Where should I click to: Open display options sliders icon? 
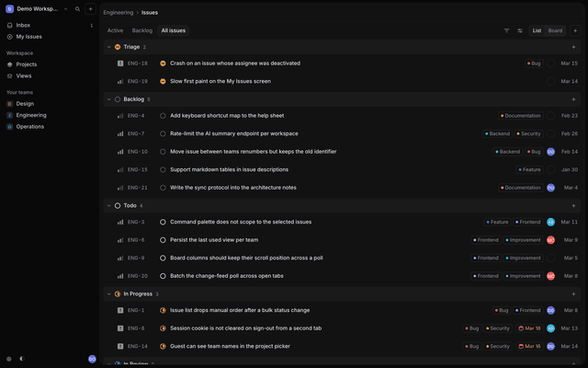[520, 30]
